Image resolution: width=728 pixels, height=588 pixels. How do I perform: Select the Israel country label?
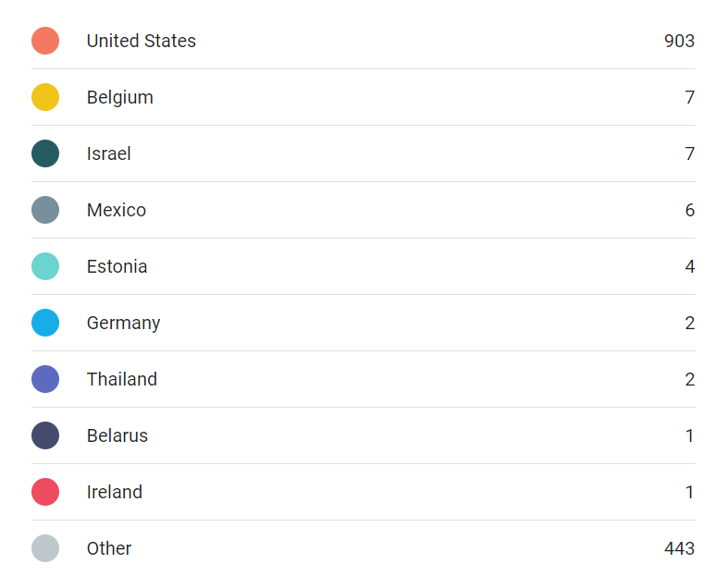coord(108,153)
